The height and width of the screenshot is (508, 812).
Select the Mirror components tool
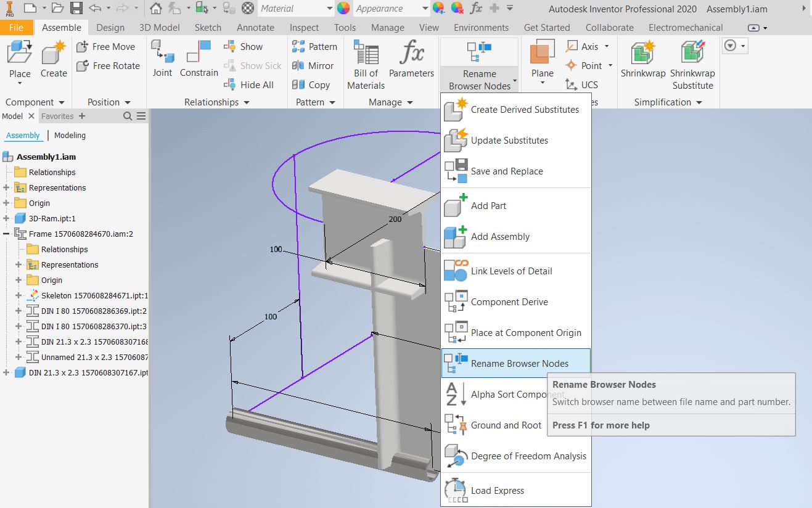314,65
